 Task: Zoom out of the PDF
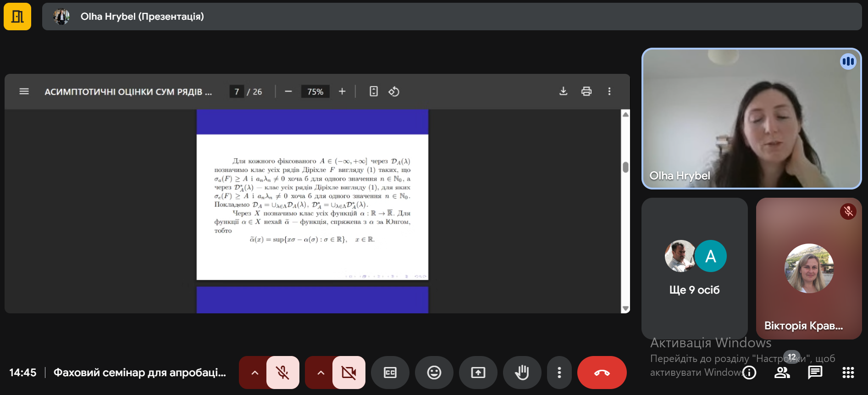point(288,92)
